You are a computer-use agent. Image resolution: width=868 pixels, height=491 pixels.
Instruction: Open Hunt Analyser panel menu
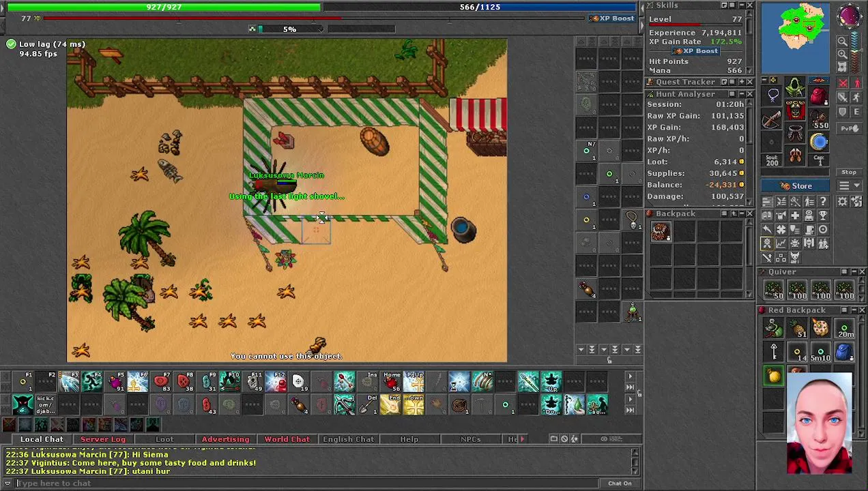click(x=732, y=94)
